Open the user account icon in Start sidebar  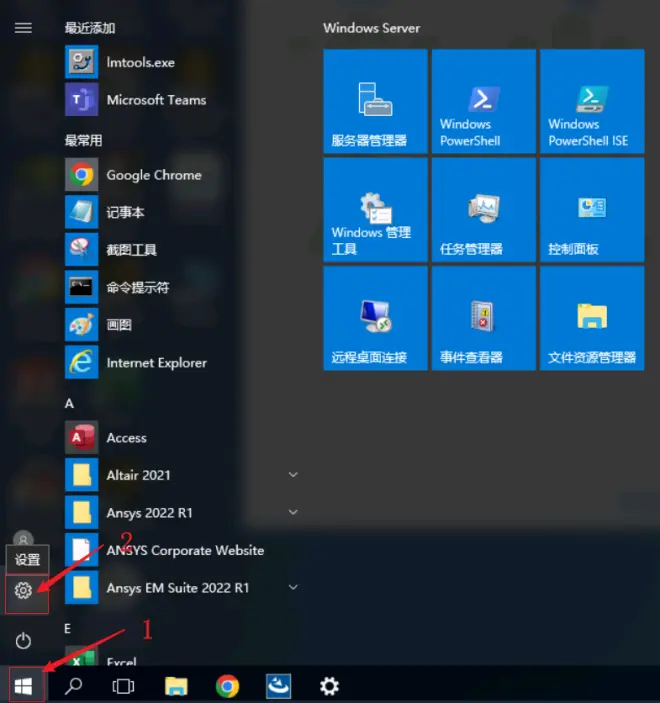tap(23, 538)
